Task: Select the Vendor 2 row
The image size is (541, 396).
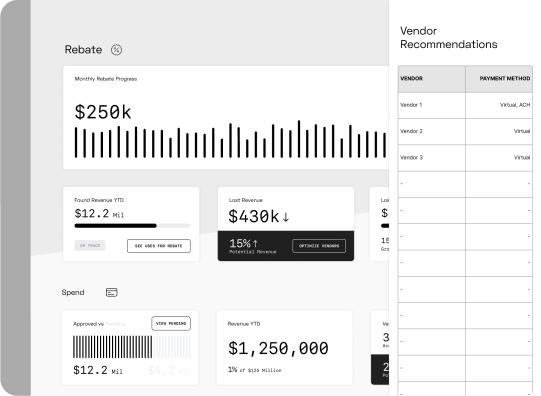Action: 465,131
